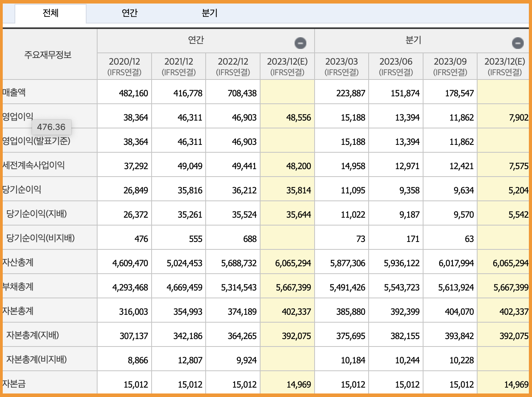Click the 7,902 estimated quarterly operating profit
This screenshot has height=397, width=532.
tap(519, 117)
